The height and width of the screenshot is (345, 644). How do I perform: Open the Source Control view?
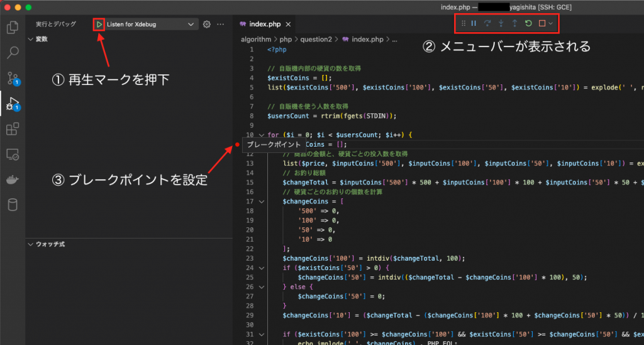(x=12, y=78)
